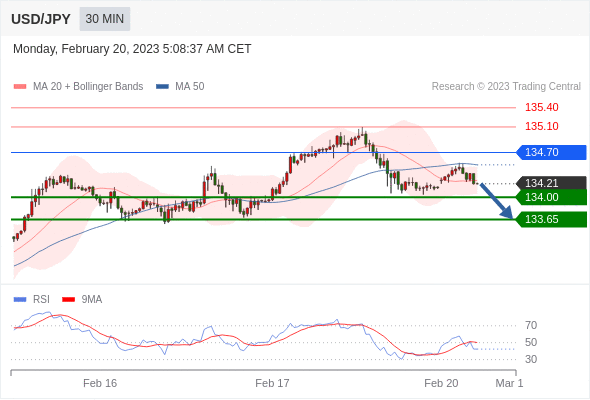This screenshot has height=400, width=590.
Task: Click the blue RSI legend swatch
Action: click(20, 300)
